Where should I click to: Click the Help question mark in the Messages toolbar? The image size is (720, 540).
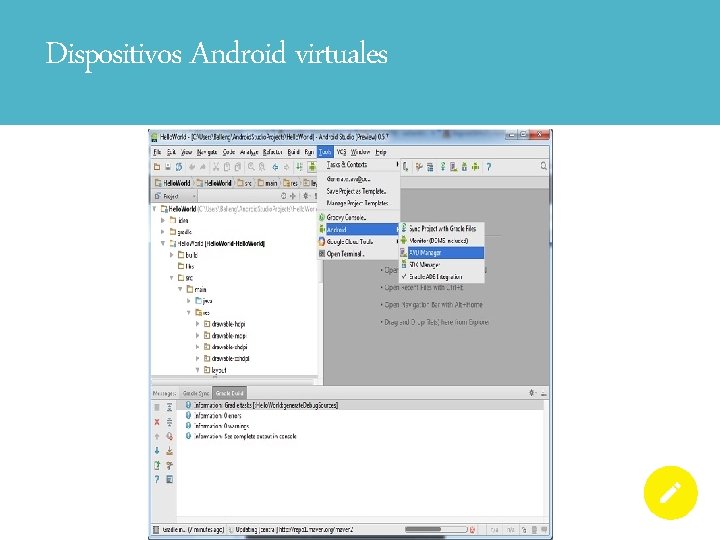(x=157, y=479)
